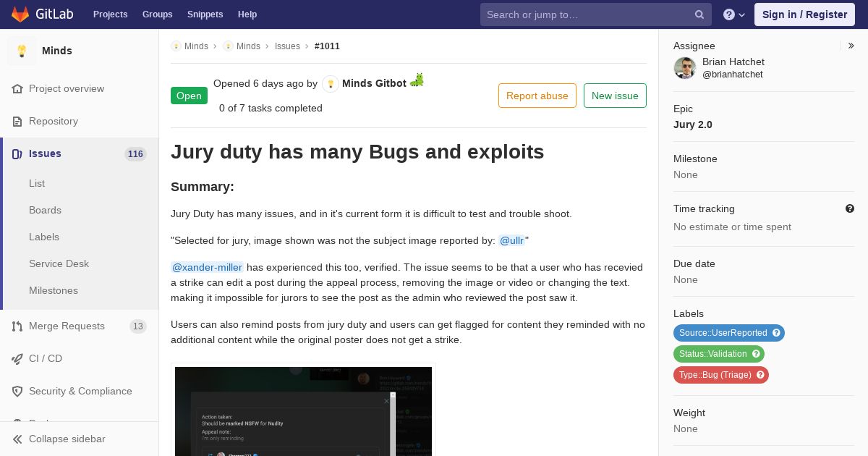Click the CI / CD rocket icon
The image size is (868, 456).
coord(17,359)
